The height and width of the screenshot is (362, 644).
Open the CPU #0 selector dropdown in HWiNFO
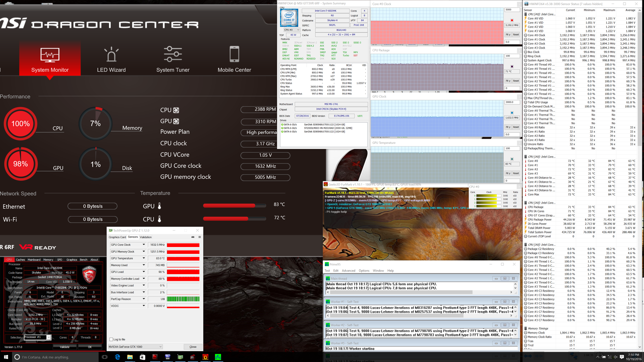[292, 30]
